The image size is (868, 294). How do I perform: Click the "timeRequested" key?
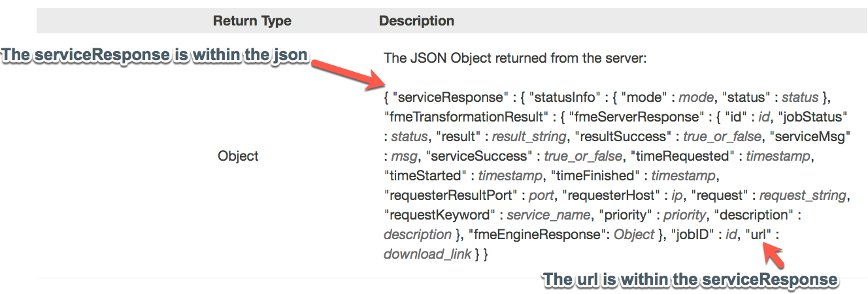pos(684,156)
